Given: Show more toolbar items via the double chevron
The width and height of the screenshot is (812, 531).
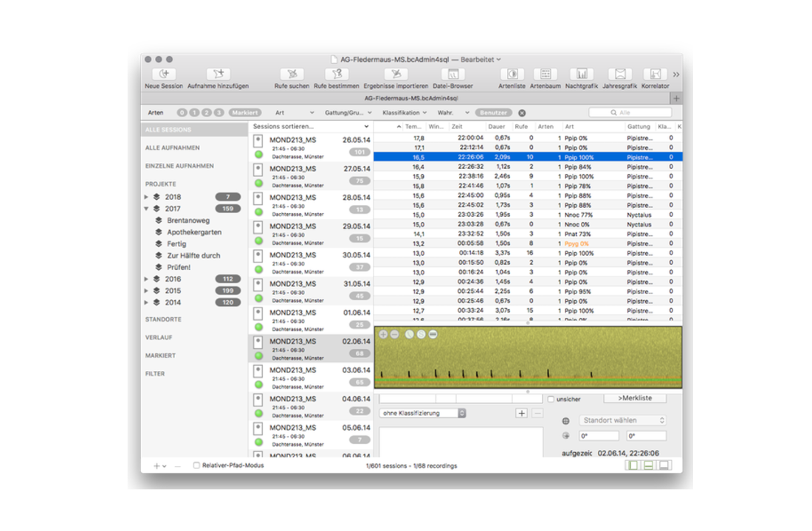Looking at the screenshot, I should pos(675,74).
